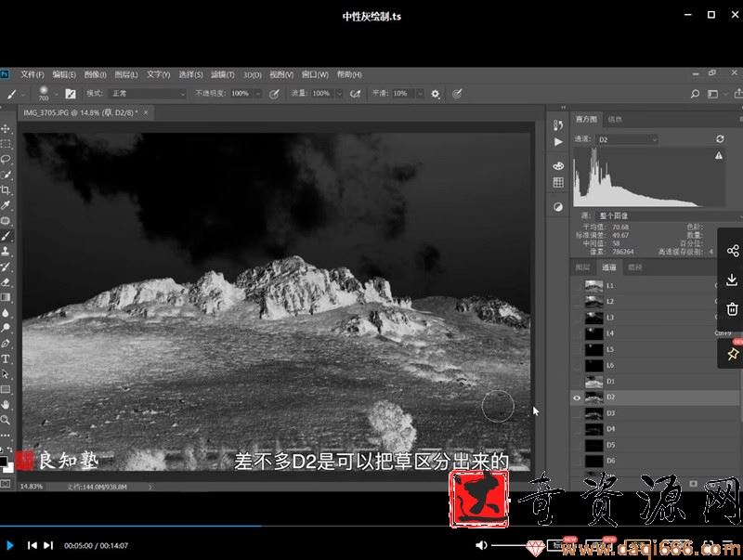Open the histogram source dropdown

pos(668,215)
